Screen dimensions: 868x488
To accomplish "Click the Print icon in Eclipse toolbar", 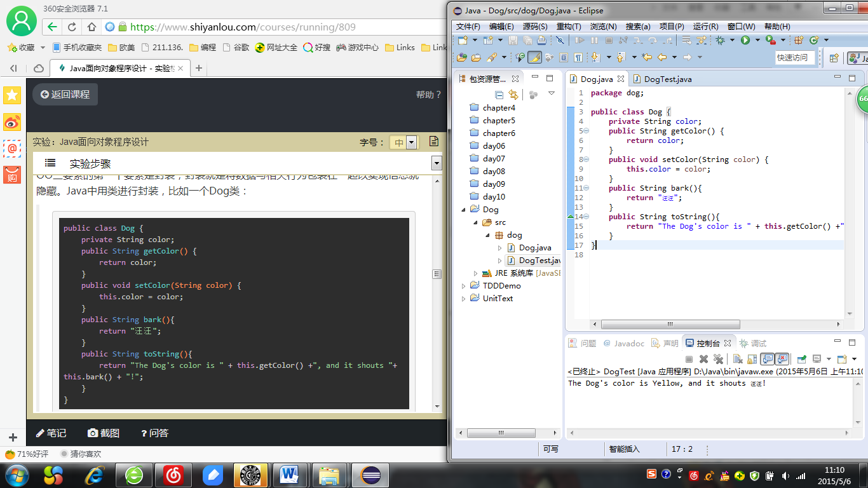I will (542, 40).
